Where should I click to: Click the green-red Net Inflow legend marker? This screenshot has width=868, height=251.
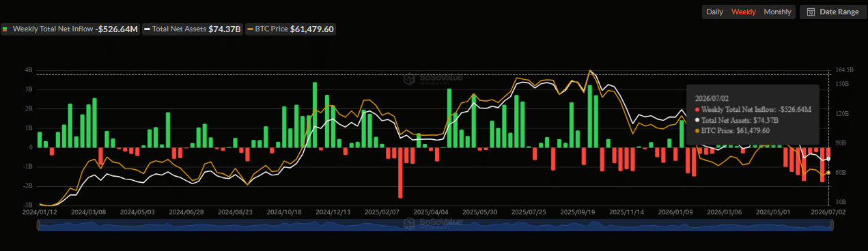pos(5,29)
